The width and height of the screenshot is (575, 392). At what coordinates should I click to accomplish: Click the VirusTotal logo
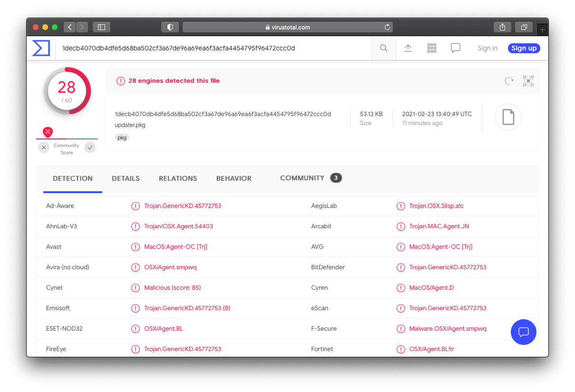coord(41,48)
